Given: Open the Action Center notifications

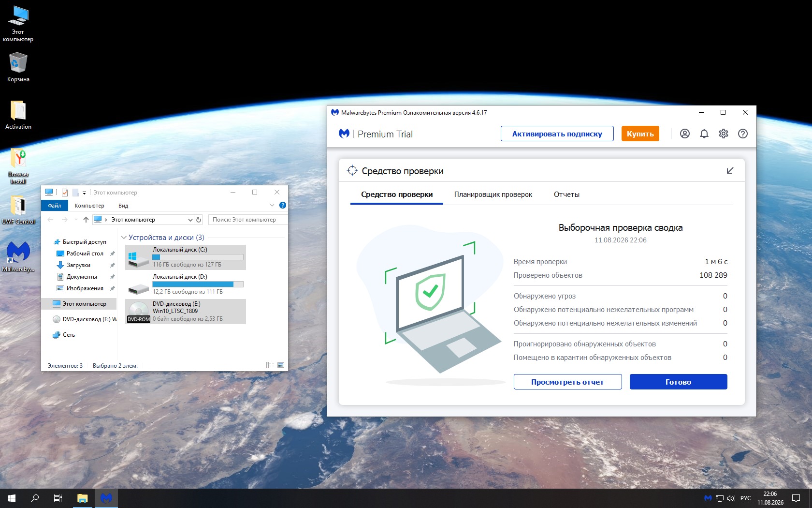Looking at the screenshot, I should (796, 498).
